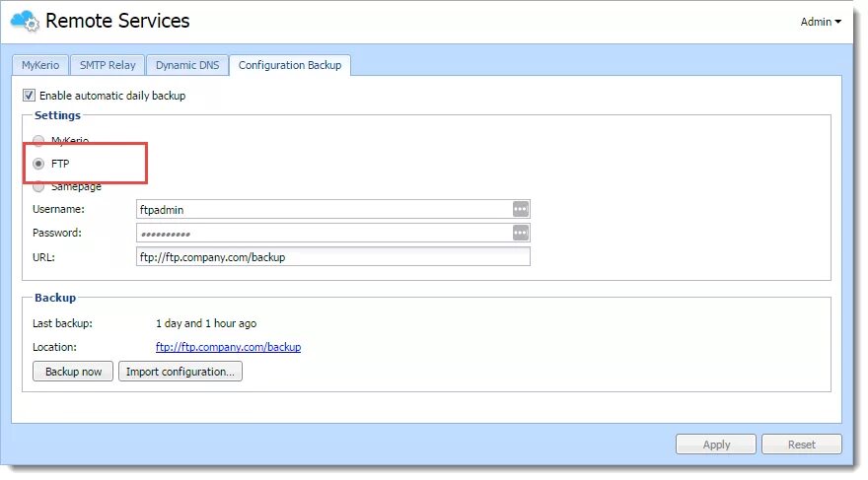Click Import configuration... button

[180, 371]
